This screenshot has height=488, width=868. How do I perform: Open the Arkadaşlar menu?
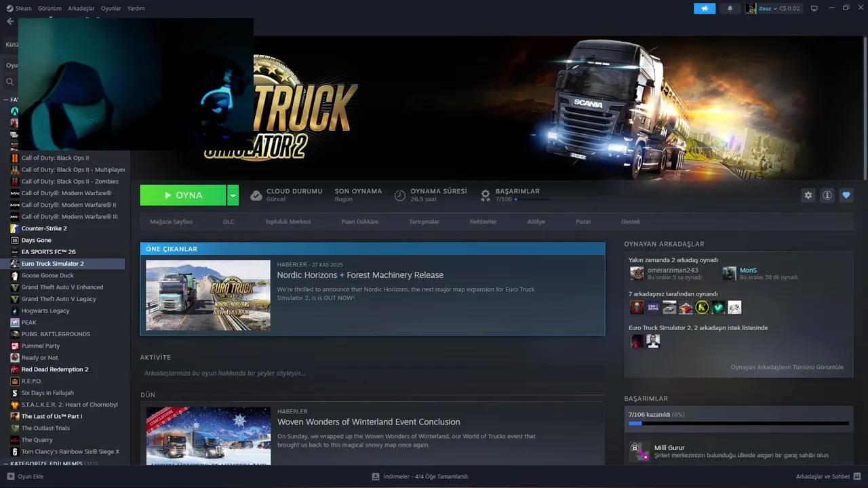pyautogui.click(x=81, y=8)
